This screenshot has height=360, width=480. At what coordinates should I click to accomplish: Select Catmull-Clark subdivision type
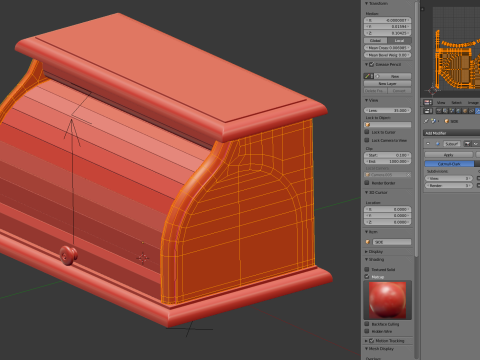click(x=449, y=164)
